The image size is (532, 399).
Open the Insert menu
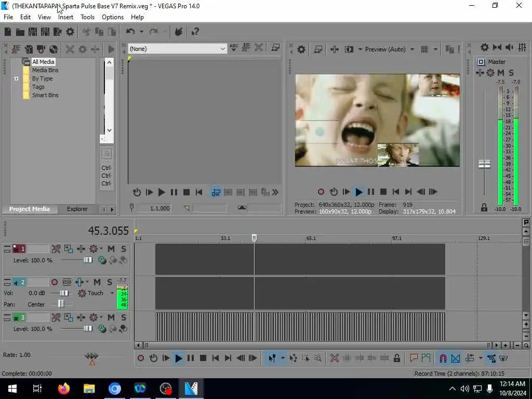65,17
